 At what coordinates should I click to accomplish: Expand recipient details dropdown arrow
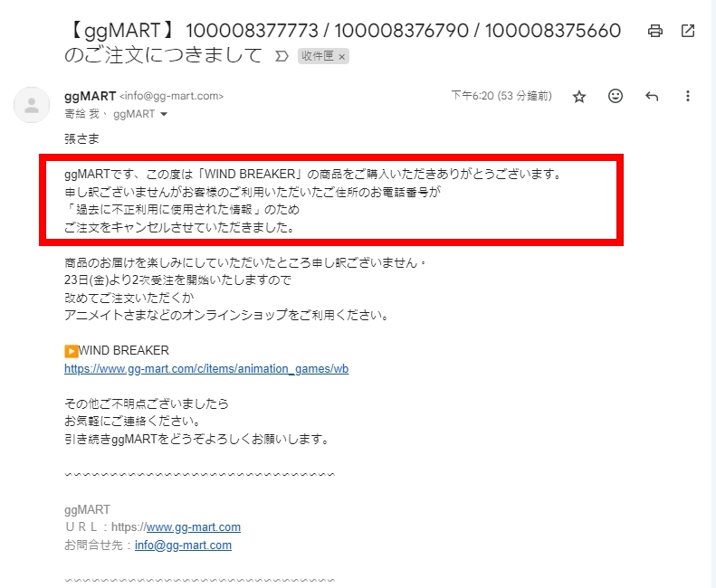click(x=164, y=114)
